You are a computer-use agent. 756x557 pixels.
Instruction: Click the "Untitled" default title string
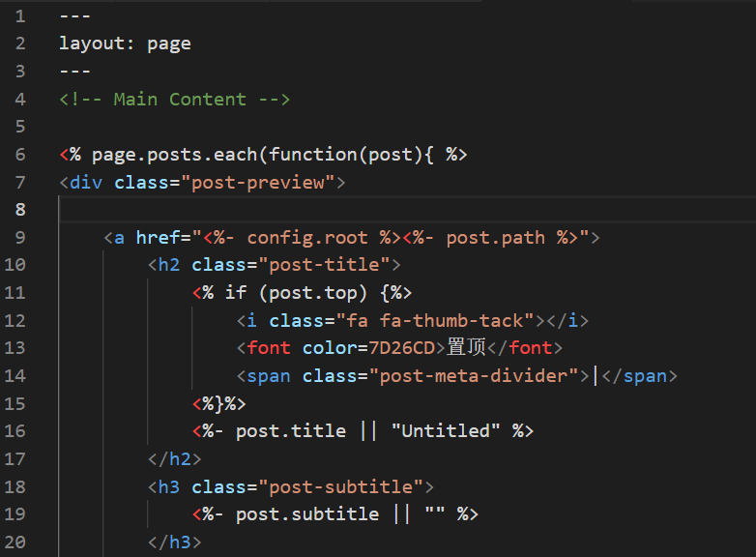446,431
